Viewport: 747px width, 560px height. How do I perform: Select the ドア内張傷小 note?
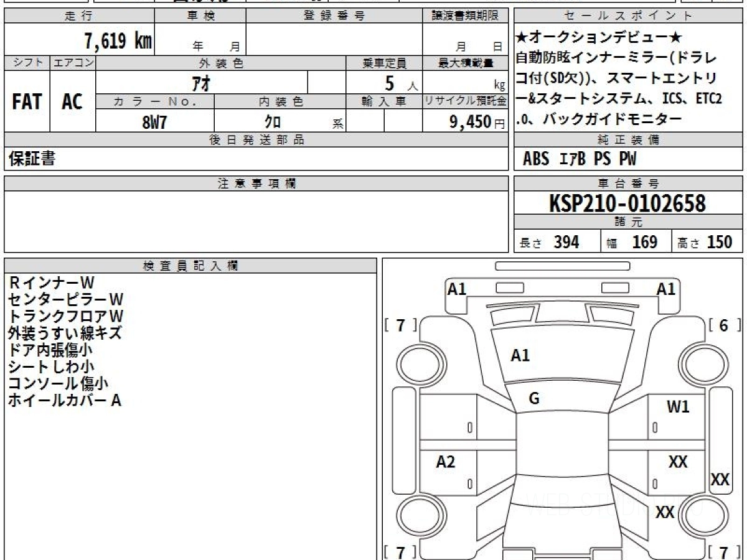(x=51, y=350)
